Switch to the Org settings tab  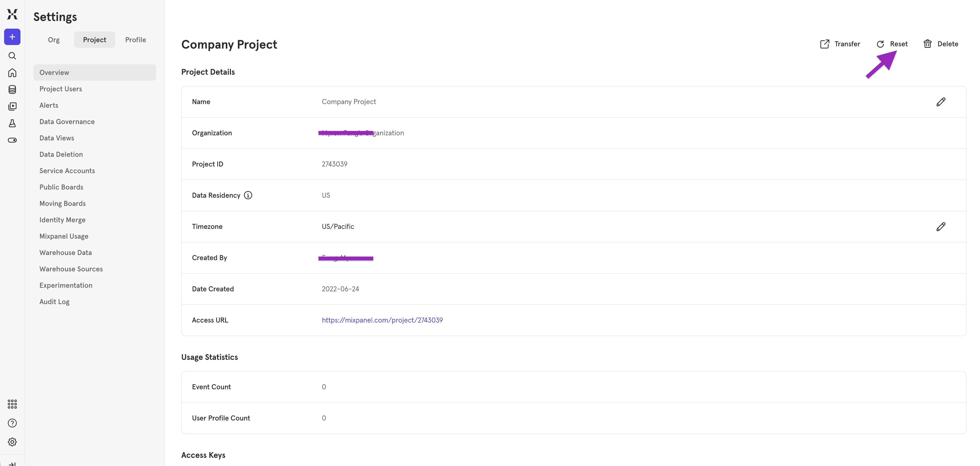54,40
